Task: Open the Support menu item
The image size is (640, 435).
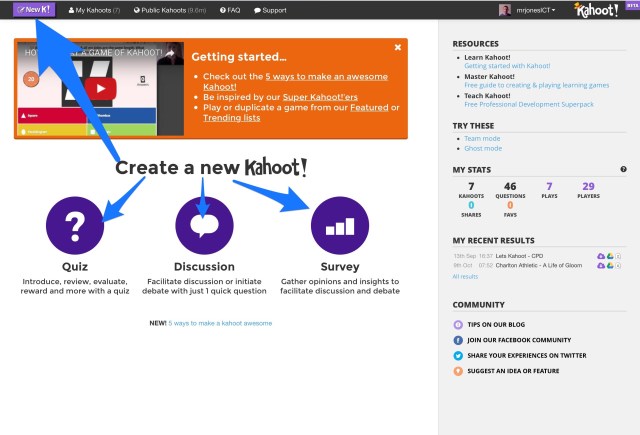Action: pos(270,10)
